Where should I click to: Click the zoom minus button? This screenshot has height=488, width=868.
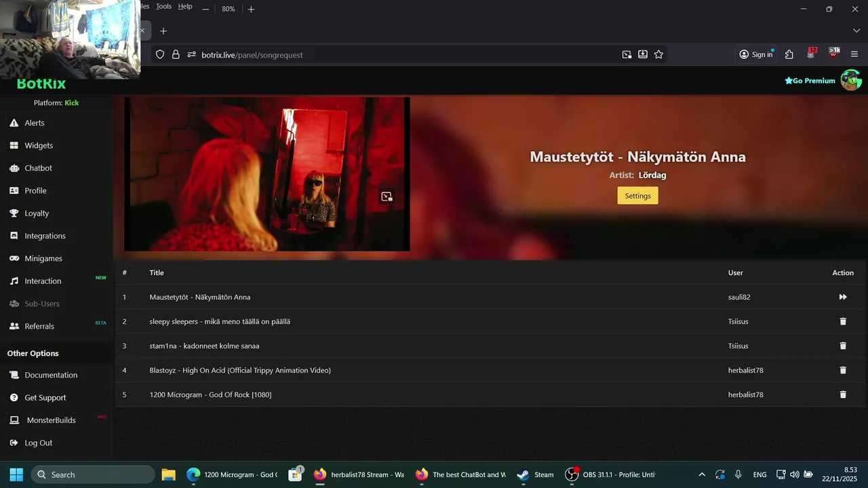pos(205,9)
